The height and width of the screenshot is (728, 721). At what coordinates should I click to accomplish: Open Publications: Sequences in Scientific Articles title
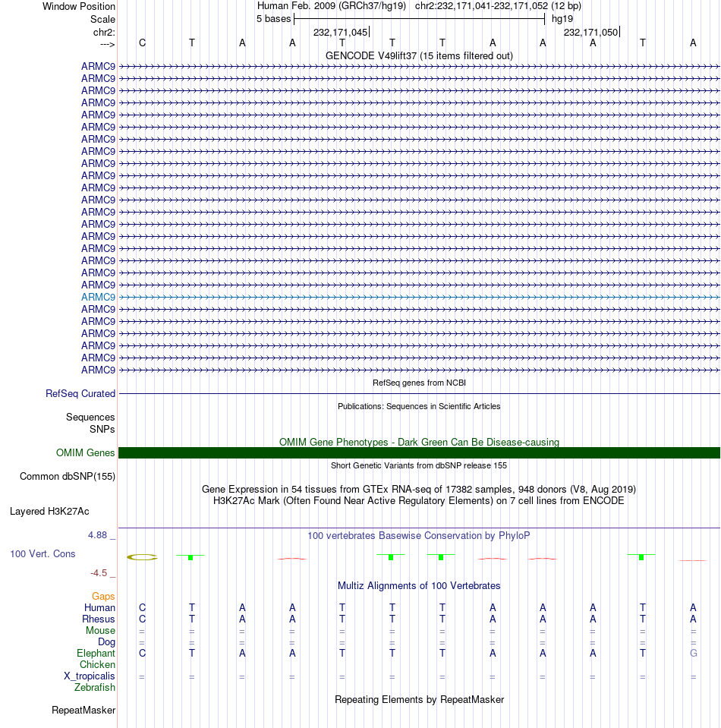click(419, 406)
